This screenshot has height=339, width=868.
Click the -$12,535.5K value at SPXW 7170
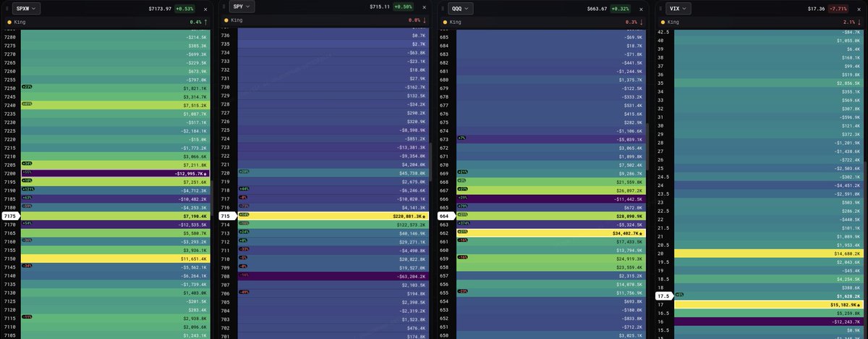click(x=192, y=225)
